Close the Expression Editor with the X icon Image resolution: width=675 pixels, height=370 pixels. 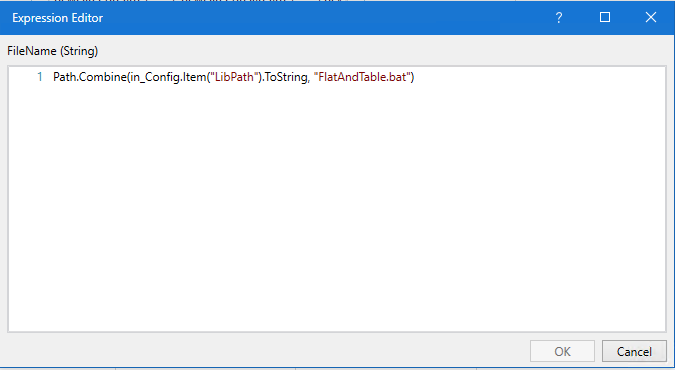pos(651,17)
